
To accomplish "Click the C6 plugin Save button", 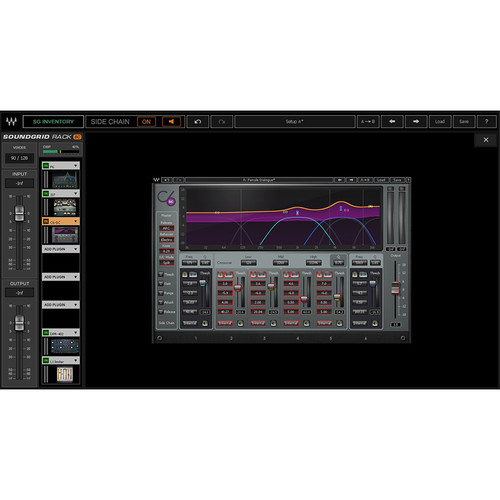I will pyautogui.click(x=397, y=180).
